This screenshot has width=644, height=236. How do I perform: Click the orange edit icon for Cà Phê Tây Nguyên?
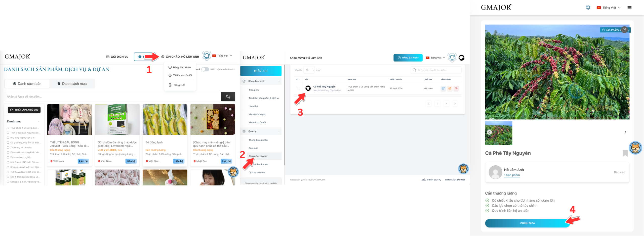click(450, 88)
